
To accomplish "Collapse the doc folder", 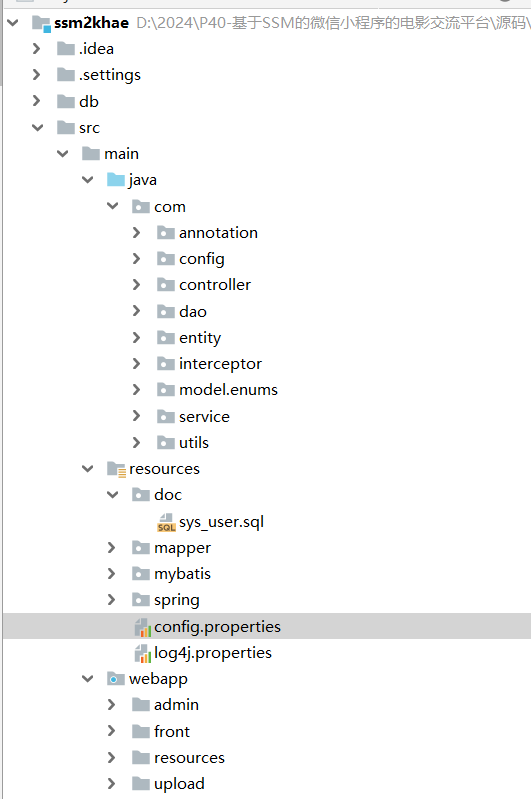I will pos(112,494).
